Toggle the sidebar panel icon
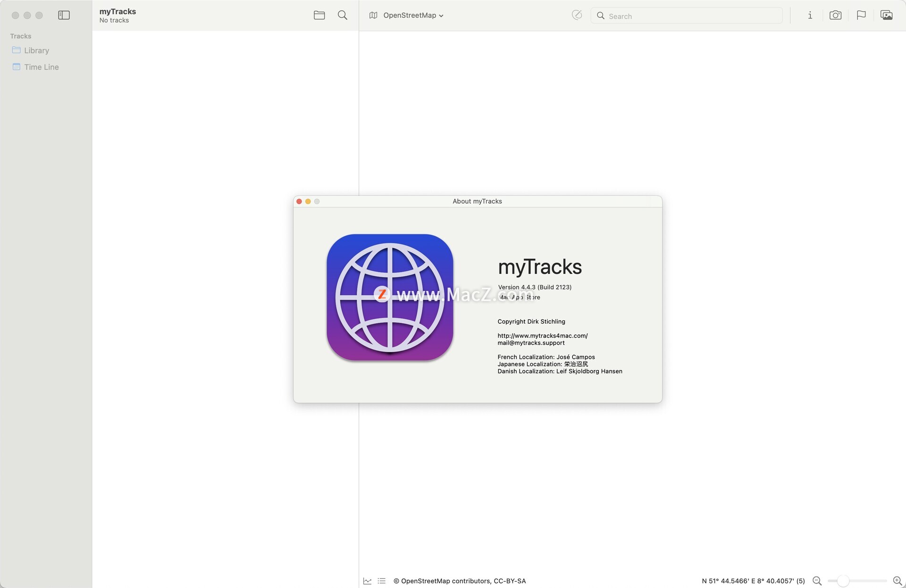This screenshot has width=906, height=588. click(x=64, y=15)
